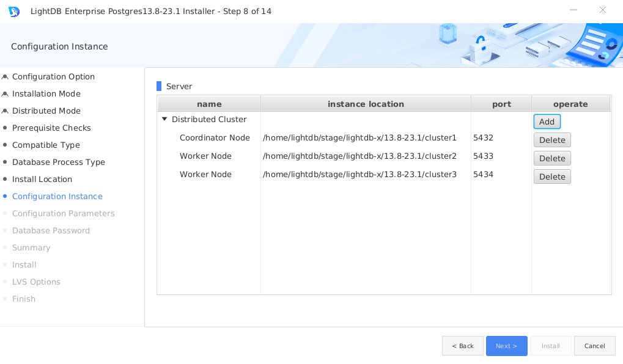Open the Install Location step
Viewport: 623px width, 364px height.
pyautogui.click(x=42, y=179)
